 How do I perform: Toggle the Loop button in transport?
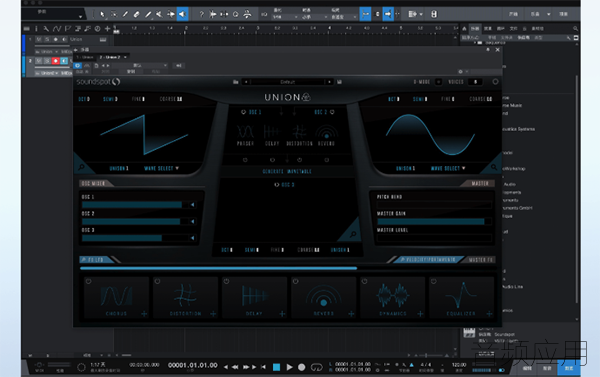pos(316,367)
